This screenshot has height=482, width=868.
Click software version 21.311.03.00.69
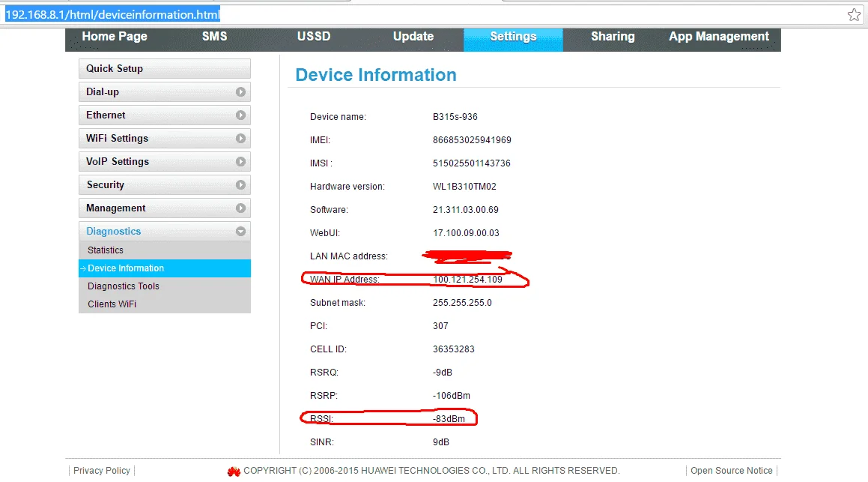coord(466,210)
